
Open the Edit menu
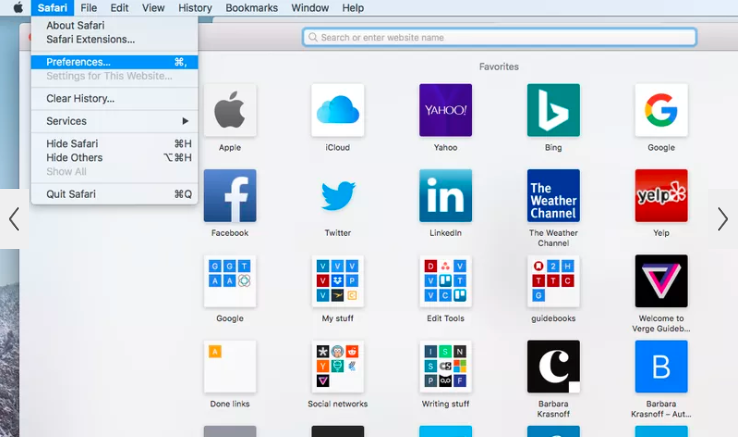[x=120, y=8]
